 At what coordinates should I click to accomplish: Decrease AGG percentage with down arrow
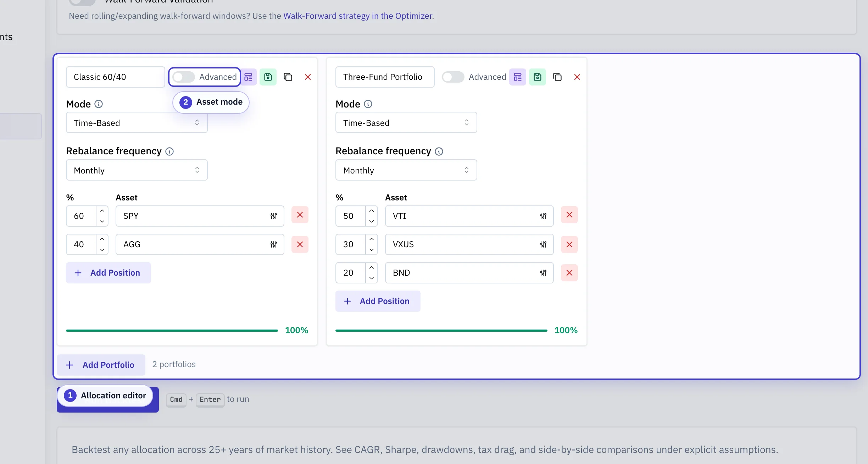pyautogui.click(x=102, y=250)
